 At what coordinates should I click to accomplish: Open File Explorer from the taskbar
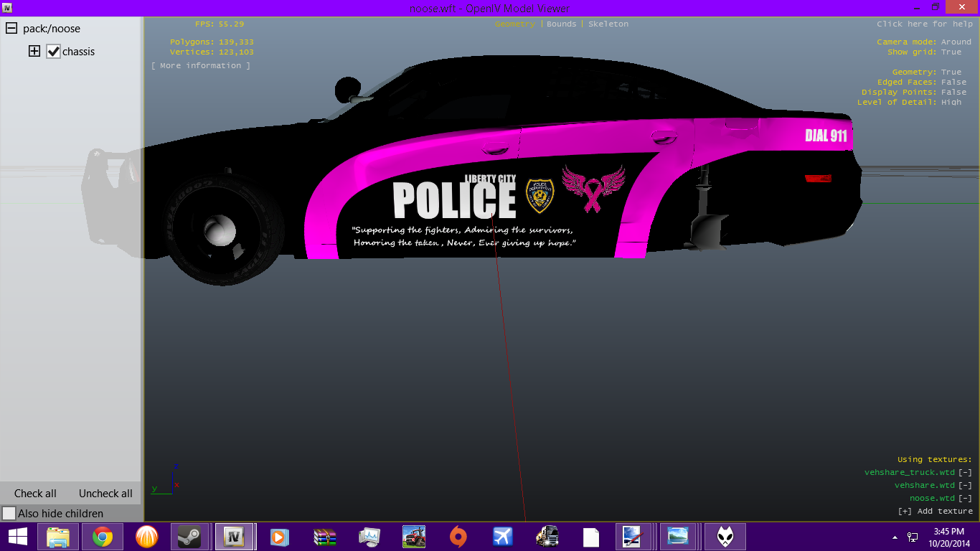pos(58,537)
